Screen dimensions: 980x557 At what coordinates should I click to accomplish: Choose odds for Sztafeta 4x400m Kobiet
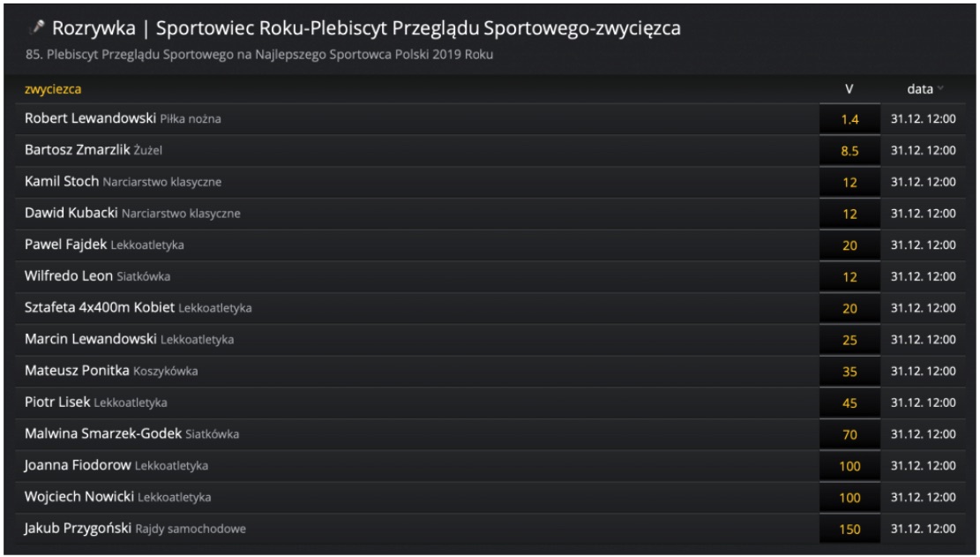849,309
